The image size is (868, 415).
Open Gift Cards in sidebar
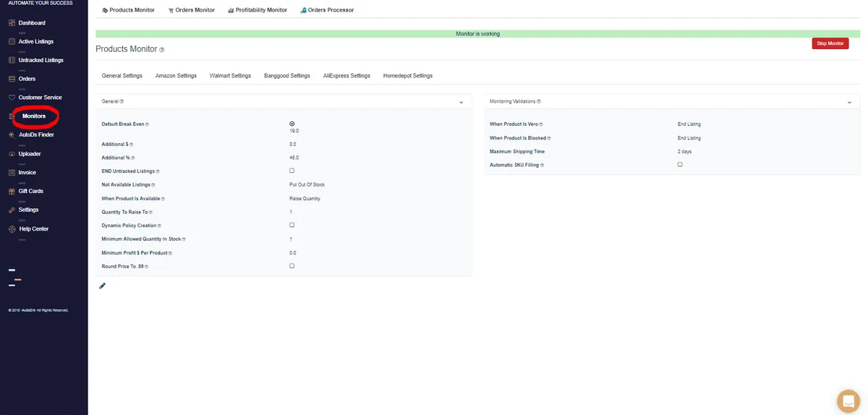point(31,192)
